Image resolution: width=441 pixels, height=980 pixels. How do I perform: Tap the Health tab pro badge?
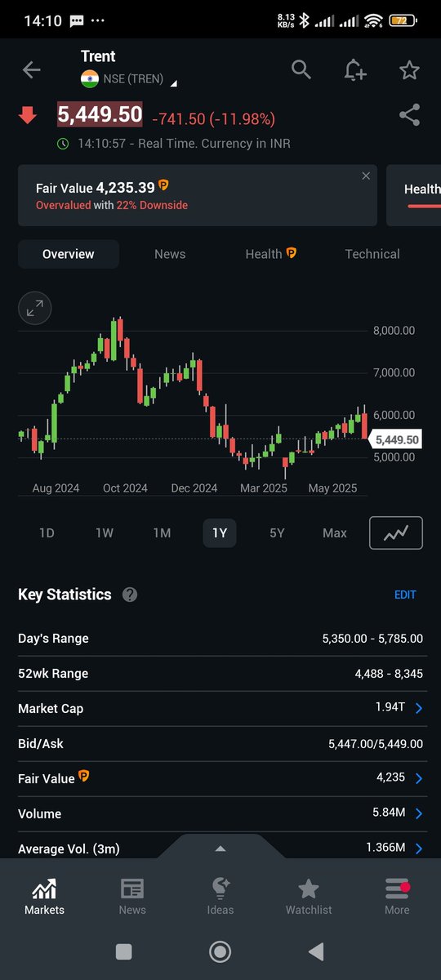pos(292,253)
